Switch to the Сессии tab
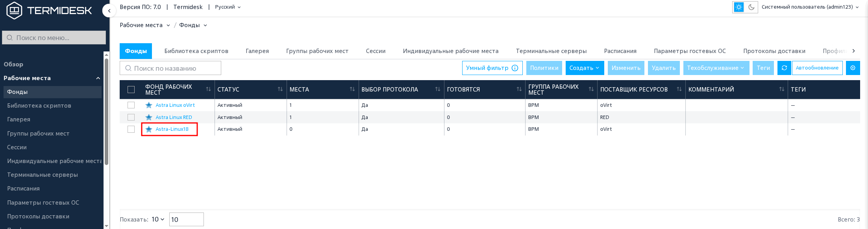This screenshot has width=868, height=229. (x=376, y=51)
